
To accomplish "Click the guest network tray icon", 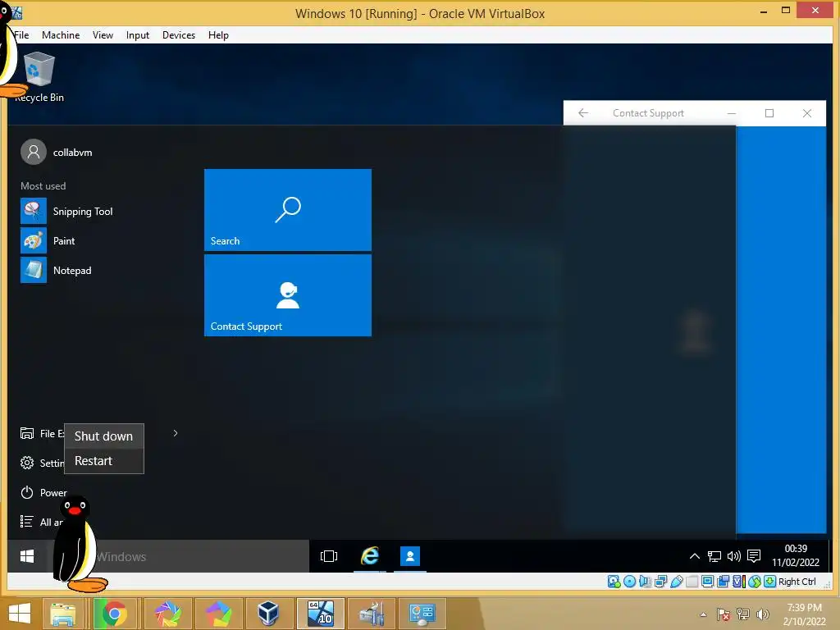I will point(714,557).
